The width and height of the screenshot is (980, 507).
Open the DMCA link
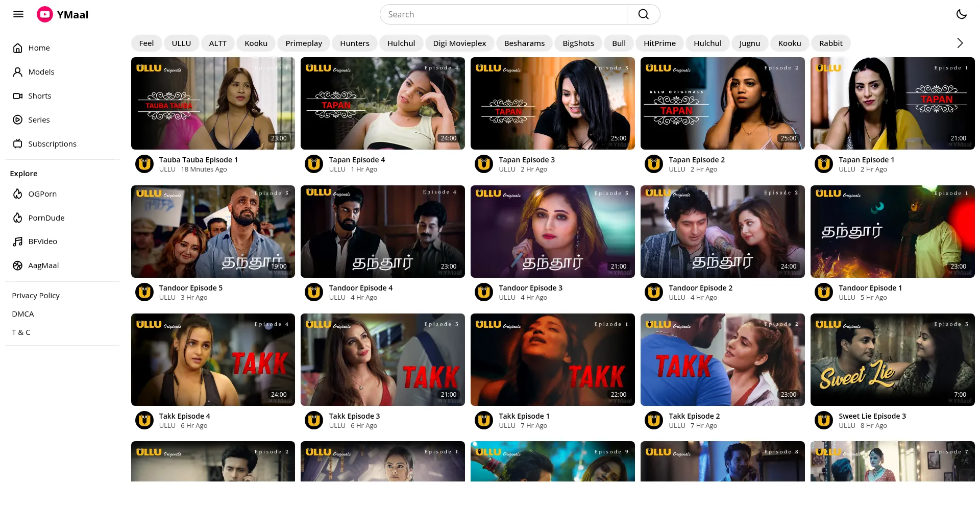(23, 314)
